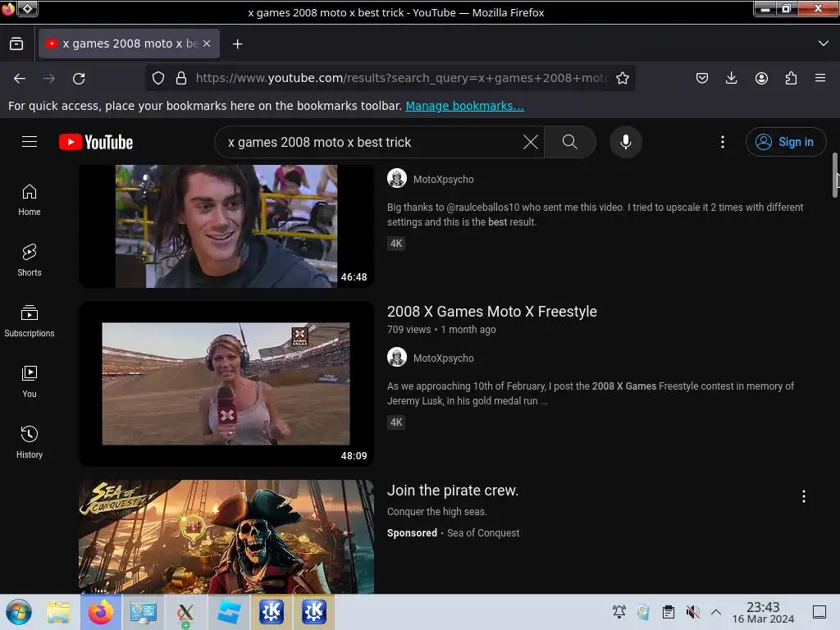Click the 4K badge under Freestyle description
The width and height of the screenshot is (840, 630).
click(x=396, y=422)
